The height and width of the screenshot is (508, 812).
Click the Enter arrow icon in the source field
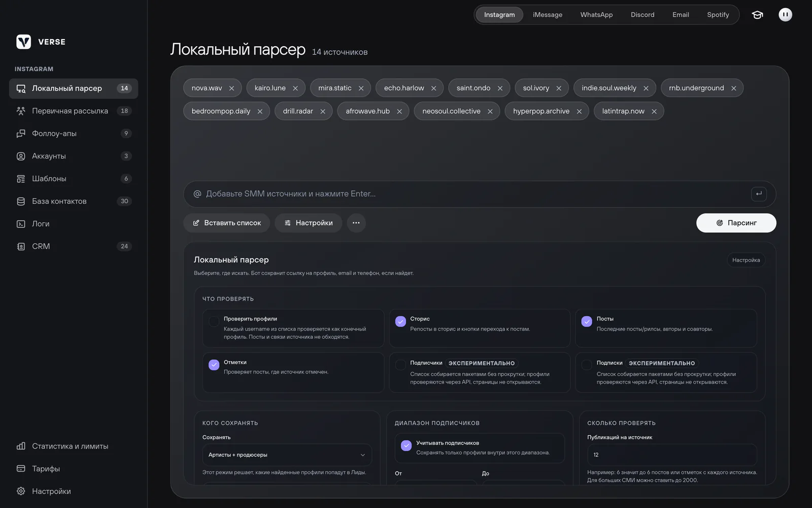759,194
